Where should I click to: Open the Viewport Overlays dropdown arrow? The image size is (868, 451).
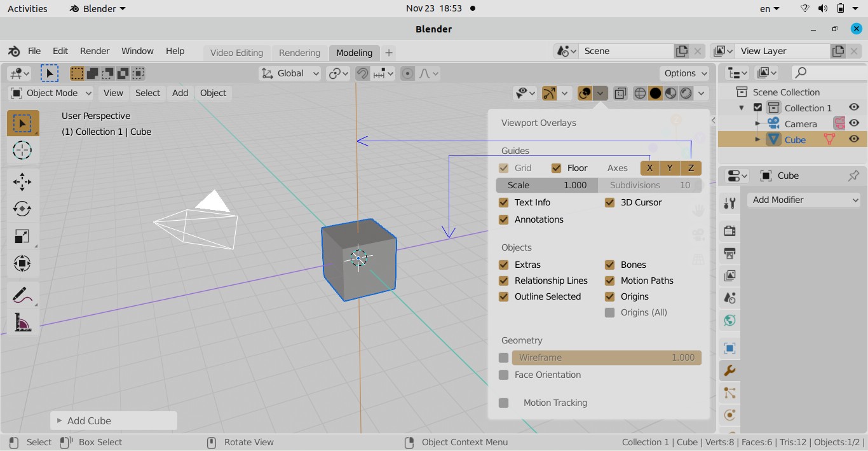[x=600, y=94]
